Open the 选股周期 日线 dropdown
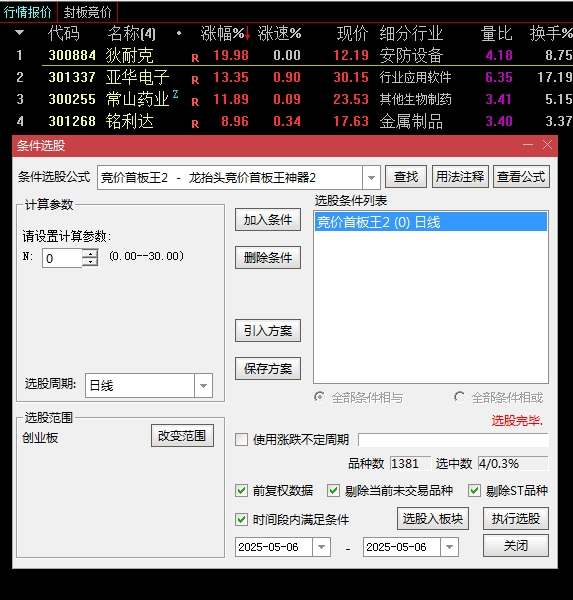 pos(203,385)
